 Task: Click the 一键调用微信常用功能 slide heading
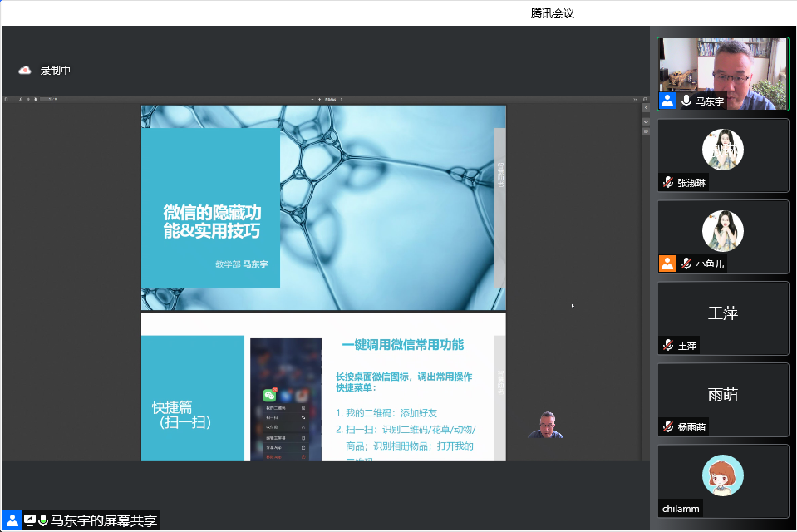pyautogui.click(x=402, y=345)
